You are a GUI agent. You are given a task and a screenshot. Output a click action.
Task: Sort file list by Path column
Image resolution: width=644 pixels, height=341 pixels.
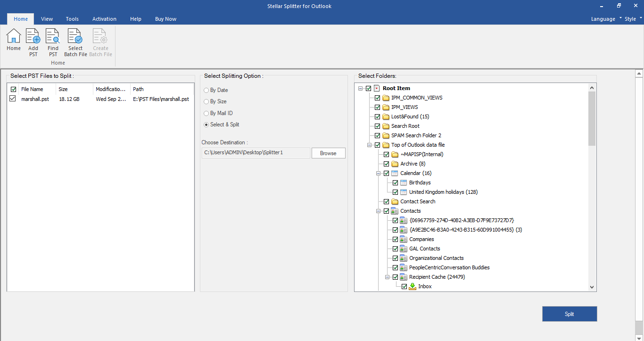162,89
